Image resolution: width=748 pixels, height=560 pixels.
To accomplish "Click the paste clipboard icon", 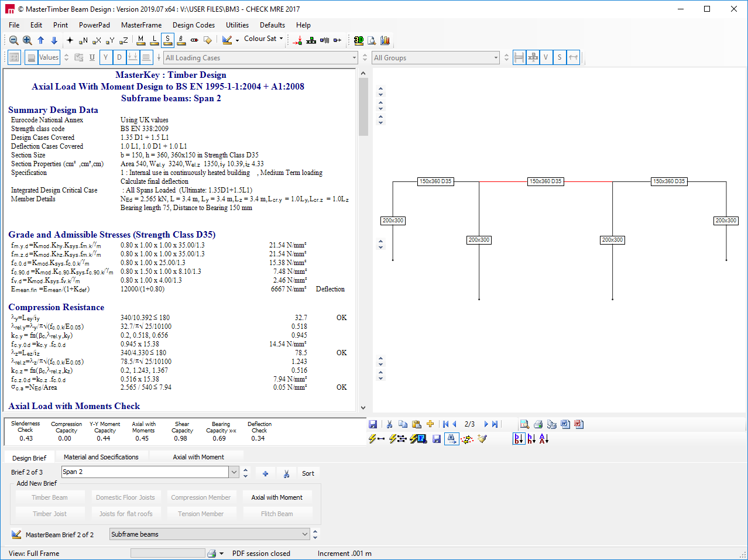I will click(417, 424).
